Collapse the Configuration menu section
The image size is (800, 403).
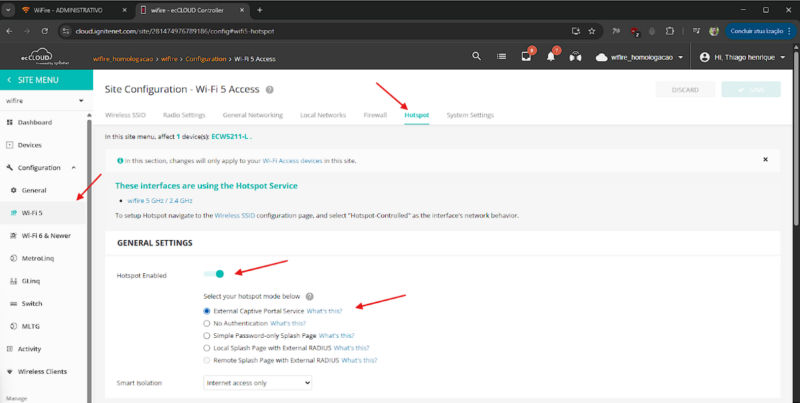pyautogui.click(x=74, y=168)
